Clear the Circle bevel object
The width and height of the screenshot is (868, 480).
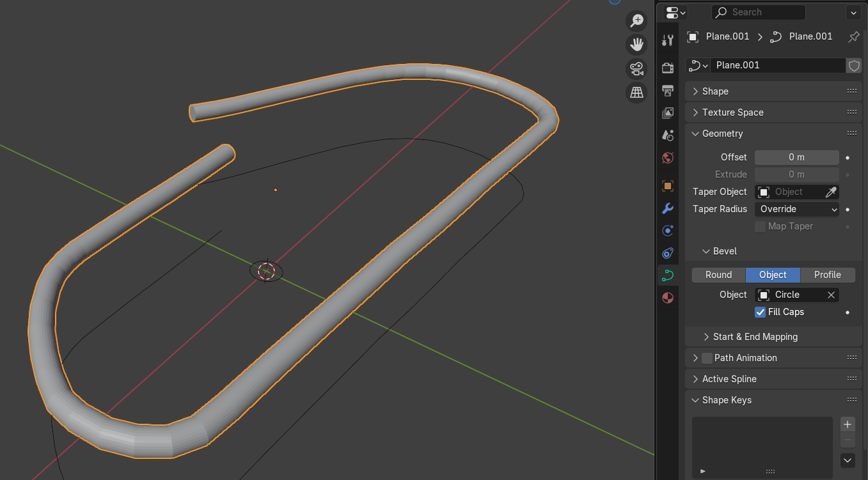coord(831,295)
